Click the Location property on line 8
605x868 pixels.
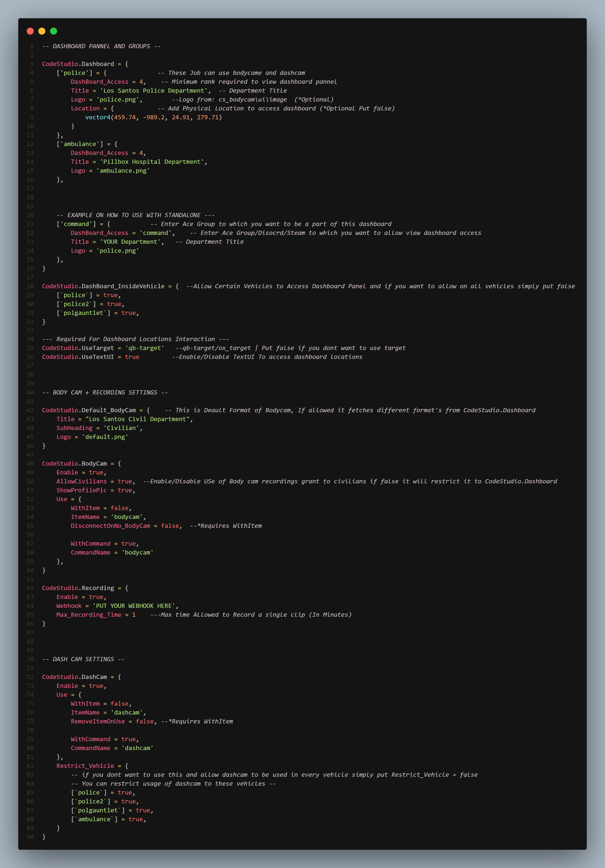pos(85,109)
